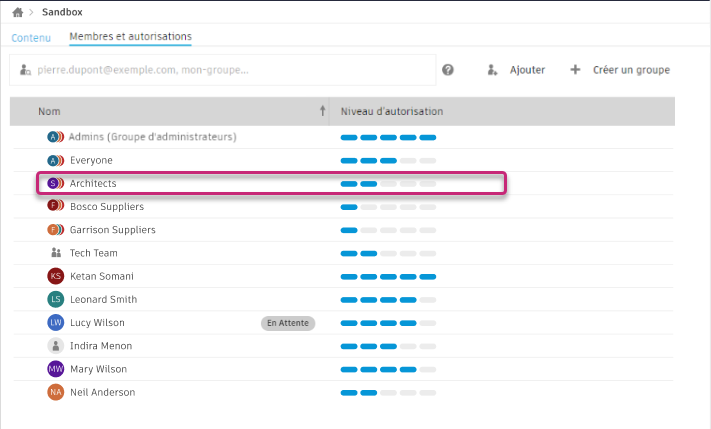This screenshot has height=429, width=711.
Task: Click the add-user icon beside Ajouter
Action: point(492,70)
